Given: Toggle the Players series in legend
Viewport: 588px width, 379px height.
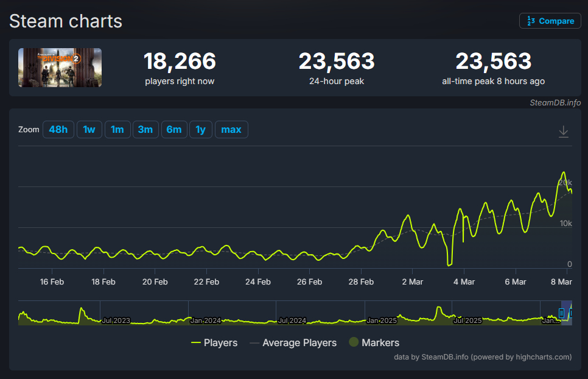Looking at the screenshot, I should click(214, 343).
